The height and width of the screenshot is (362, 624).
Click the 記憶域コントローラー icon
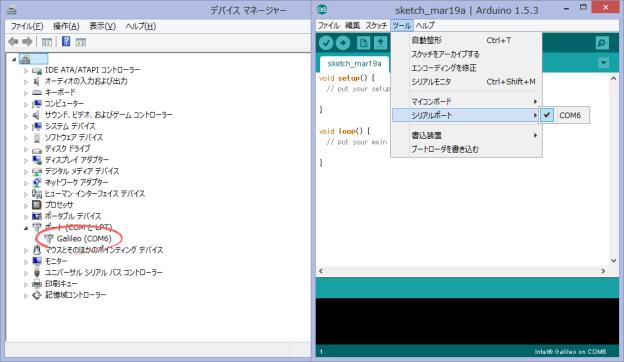[37, 295]
